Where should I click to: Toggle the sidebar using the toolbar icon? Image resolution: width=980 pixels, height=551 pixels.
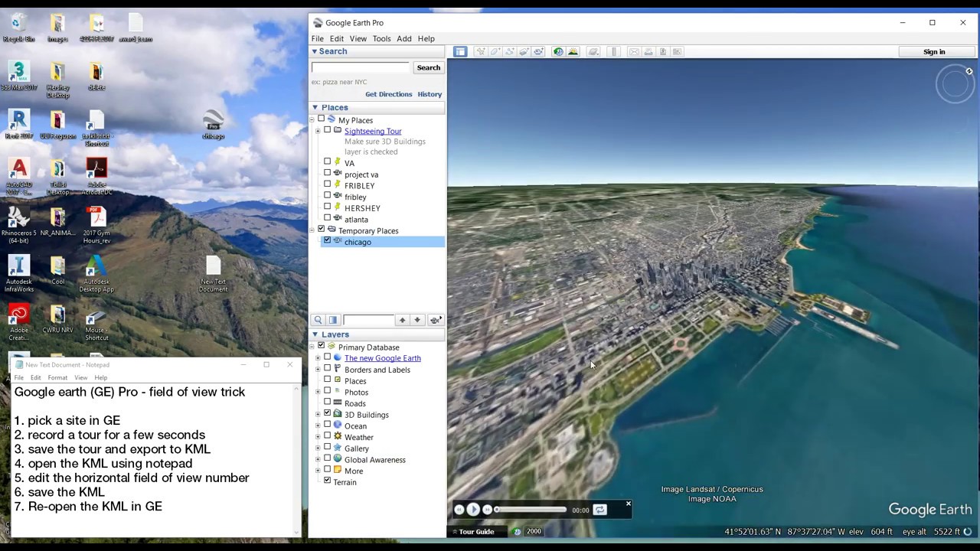pos(460,52)
